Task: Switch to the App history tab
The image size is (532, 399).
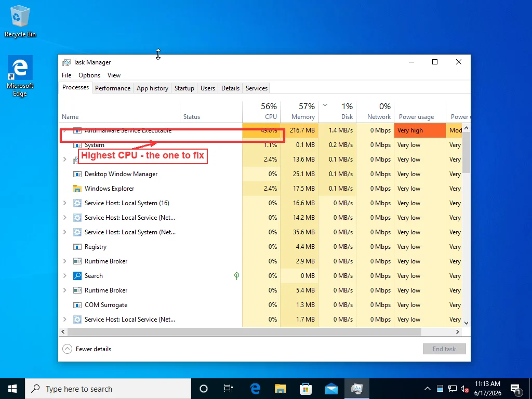Action: pyautogui.click(x=152, y=88)
